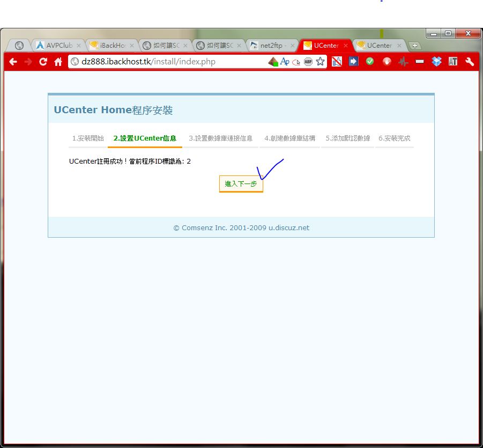Select step 6.安裝完成
Image resolution: width=483 pixels, height=448 pixels.
pyautogui.click(x=394, y=138)
